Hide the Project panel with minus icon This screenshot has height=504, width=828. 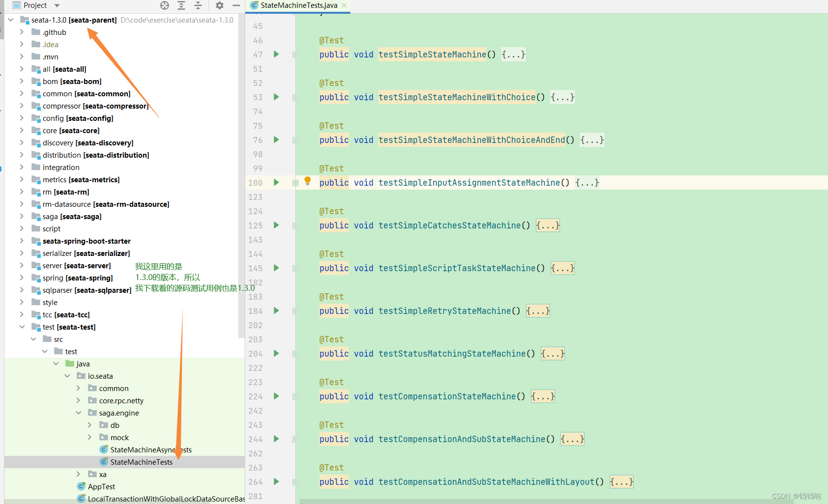pos(236,5)
